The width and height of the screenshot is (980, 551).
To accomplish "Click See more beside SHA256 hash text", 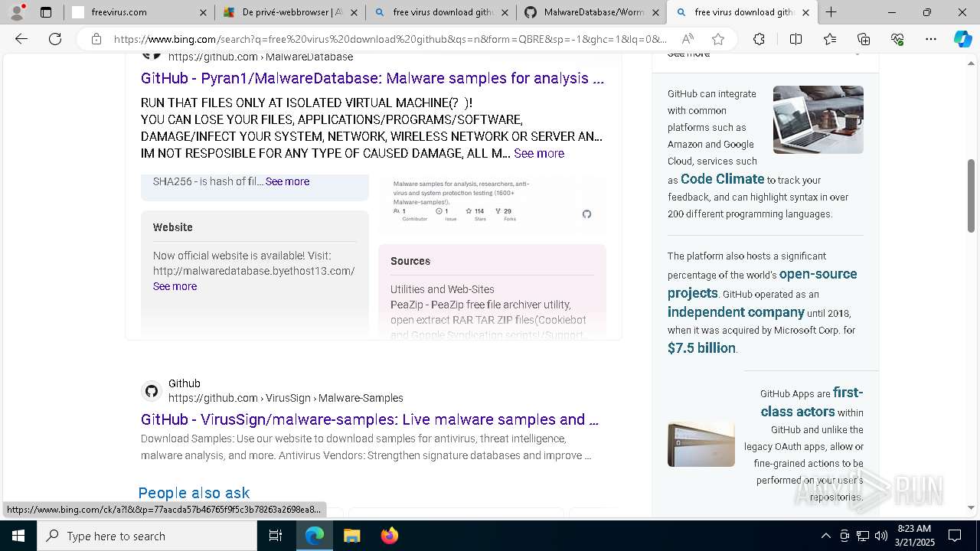I will click(287, 181).
